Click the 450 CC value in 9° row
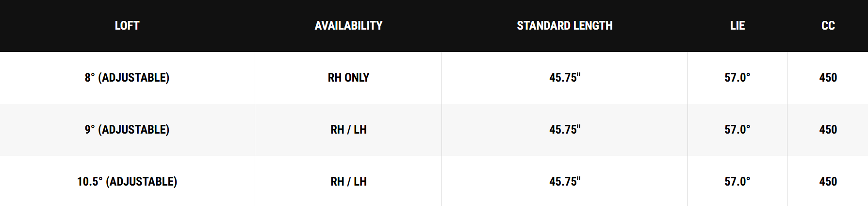The height and width of the screenshot is (206, 868). (828, 130)
